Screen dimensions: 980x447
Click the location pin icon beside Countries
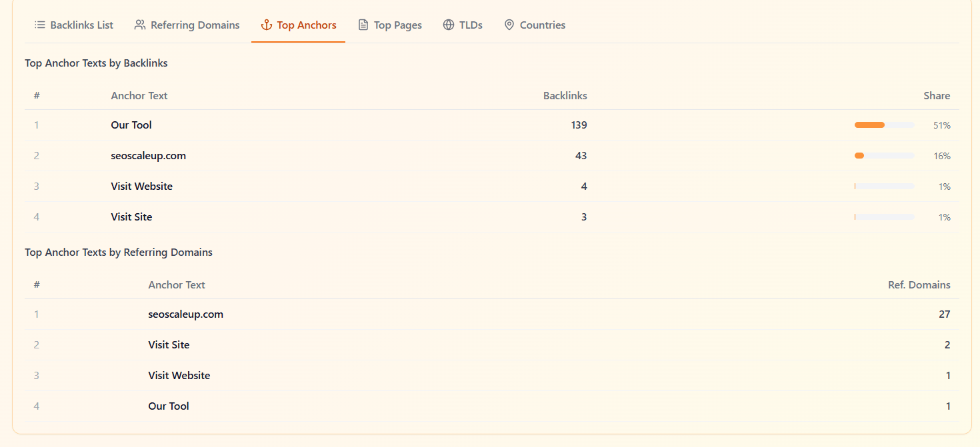[x=509, y=25]
